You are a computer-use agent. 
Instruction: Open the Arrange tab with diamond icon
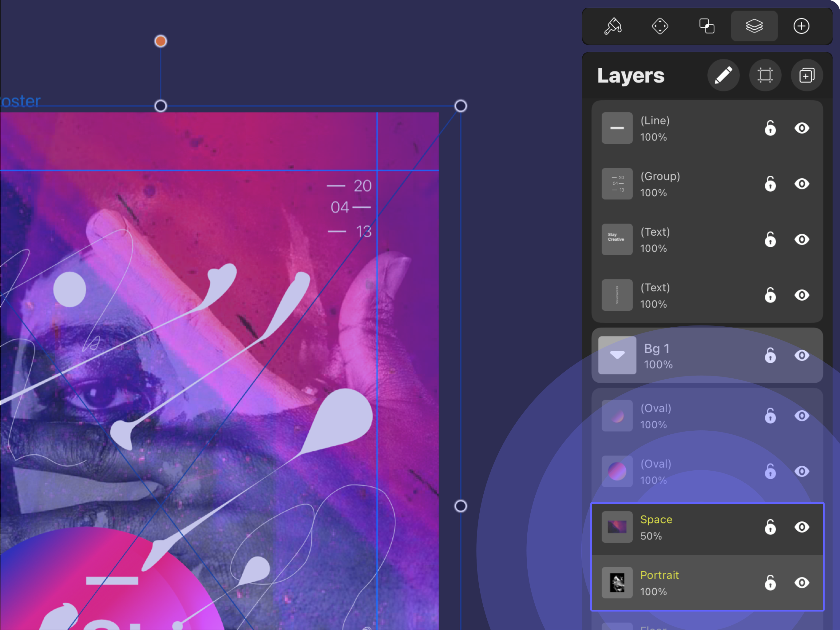(x=660, y=26)
